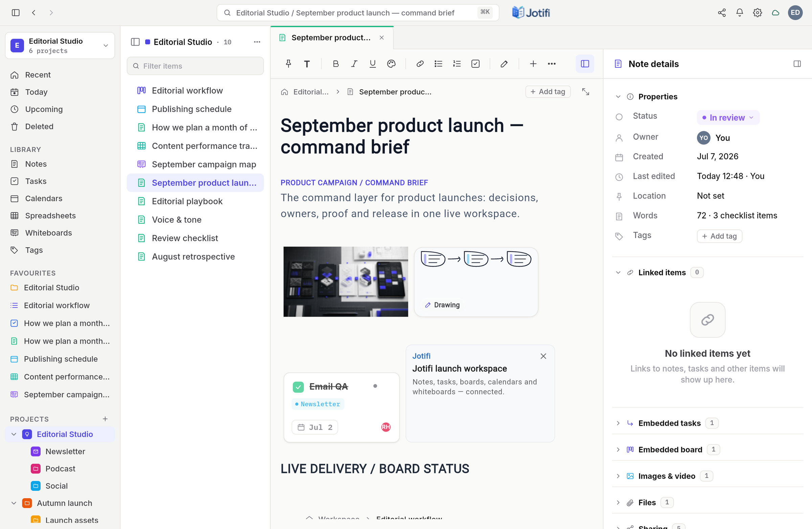Apply italic formatting in the toolbar
812x529 pixels.
pyautogui.click(x=354, y=64)
